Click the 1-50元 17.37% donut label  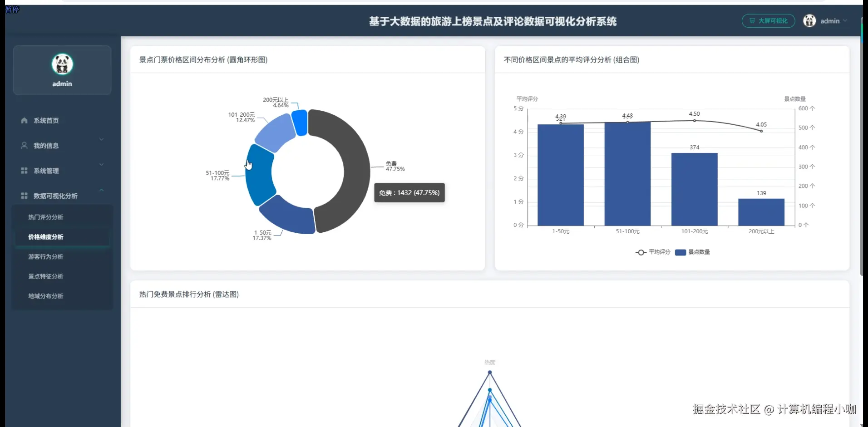(262, 235)
